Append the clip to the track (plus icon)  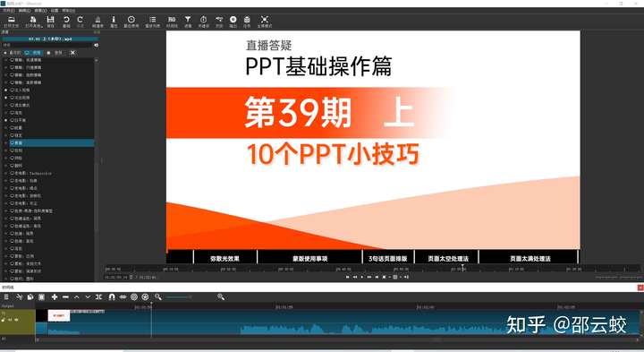click(x=55, y=296)
